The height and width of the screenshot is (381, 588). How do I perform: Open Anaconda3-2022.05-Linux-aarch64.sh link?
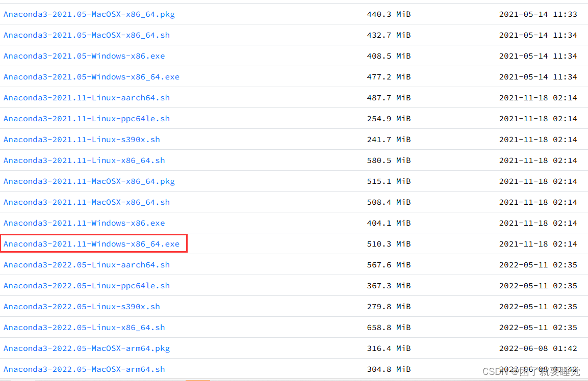pos(87,265)
